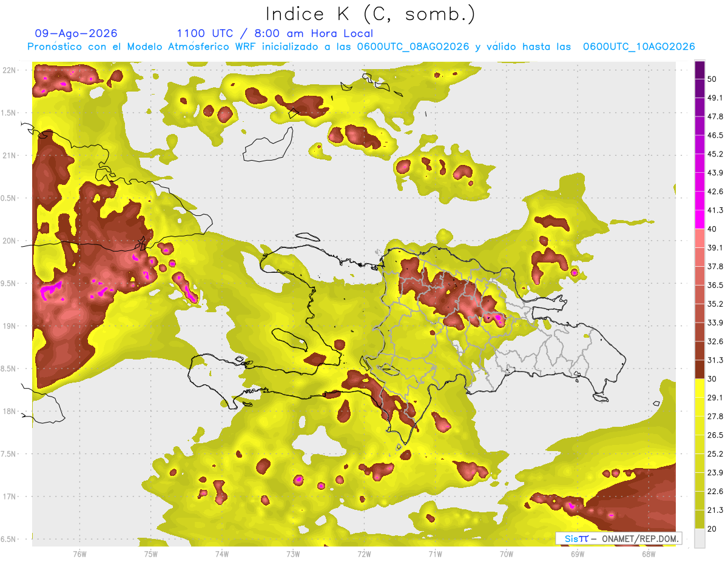728x562 pixels.
Task: Select the legend value "33.9"
Action: pyautogui.click(x=715, y=323)
